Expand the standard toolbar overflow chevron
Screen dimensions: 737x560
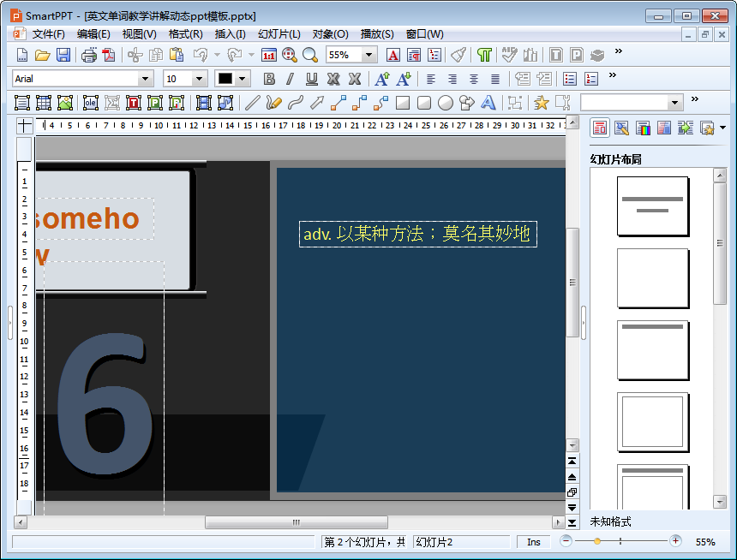coord(619,51)
